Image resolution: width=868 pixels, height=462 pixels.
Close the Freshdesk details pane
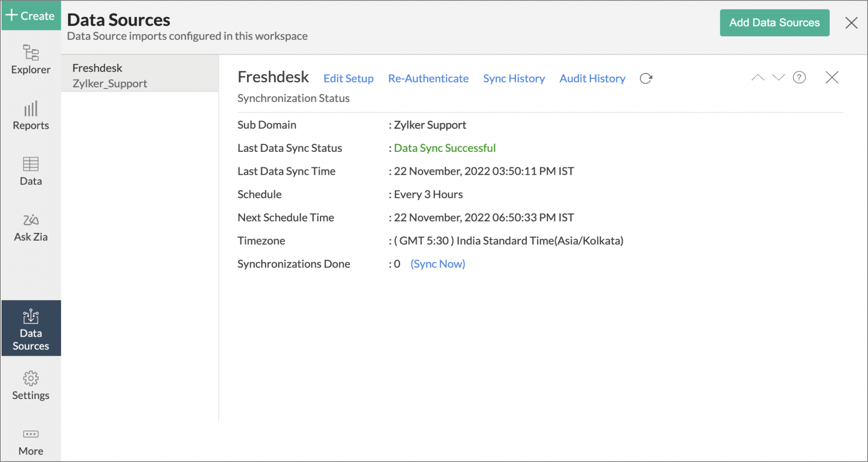pyautogui.click(x=832, y=77)
